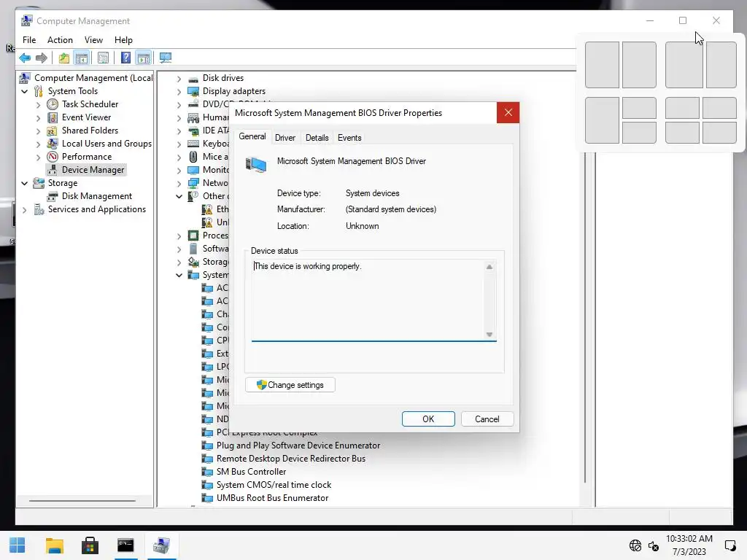The height and width of the screenshot is (560, 747).
Task: Select Computer Management (Local) root node
Action: pyautogui.click(x=93, y=78)
